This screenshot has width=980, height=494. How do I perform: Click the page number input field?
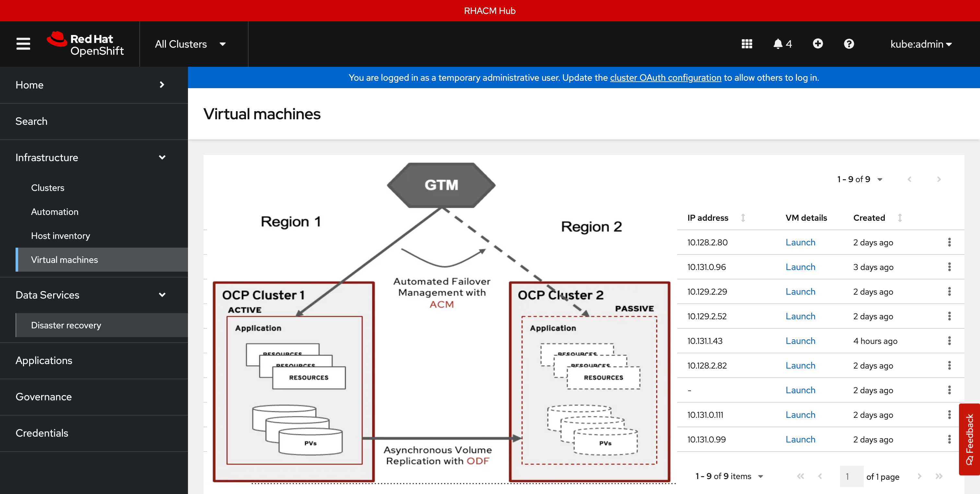pyautogui.click(x=851, y=476)
